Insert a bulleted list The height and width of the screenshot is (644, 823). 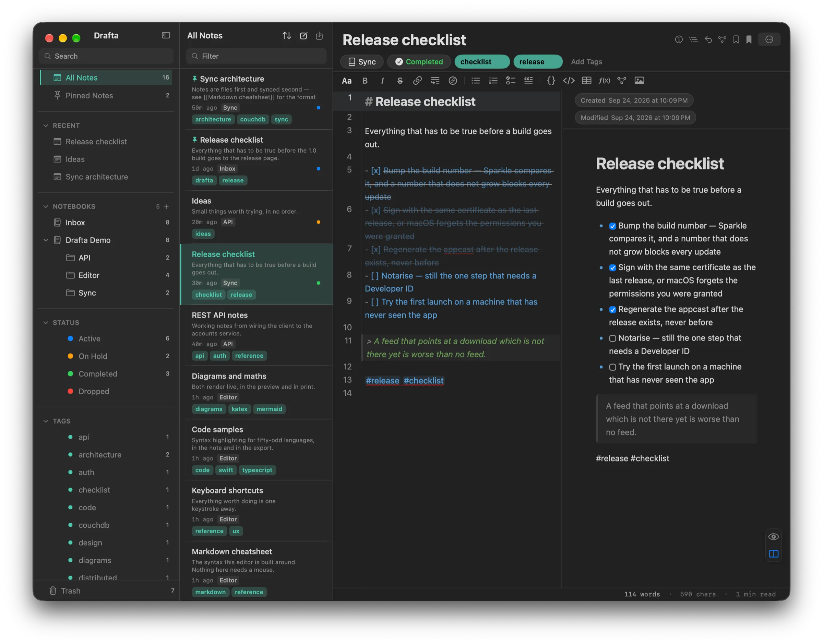[x=475, y=81]
